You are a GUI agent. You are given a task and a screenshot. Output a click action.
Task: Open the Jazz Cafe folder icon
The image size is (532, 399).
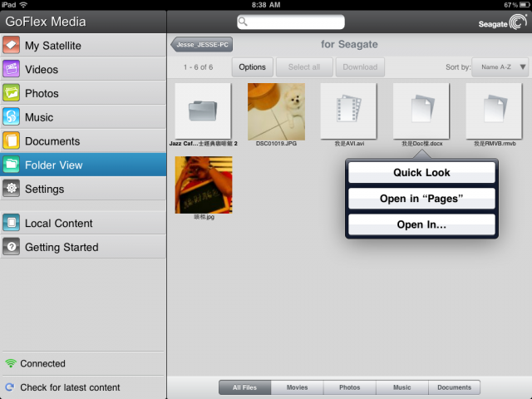(x=203, y=111)
